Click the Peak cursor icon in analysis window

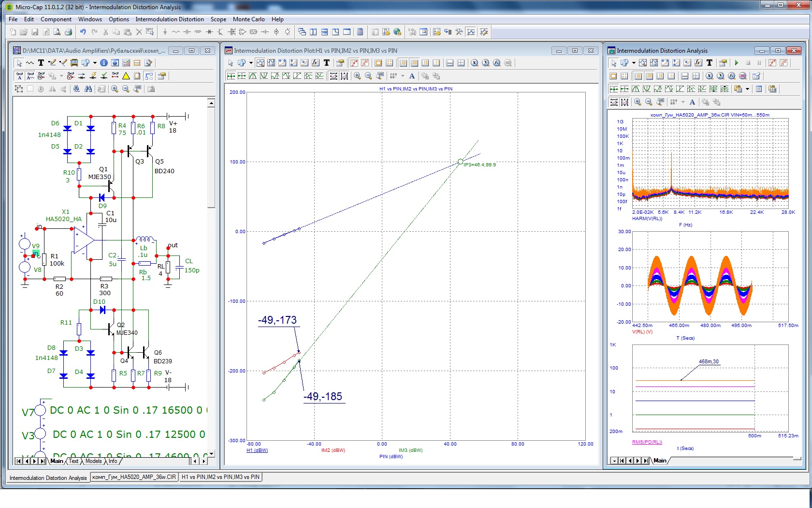[x=636, y=89]
